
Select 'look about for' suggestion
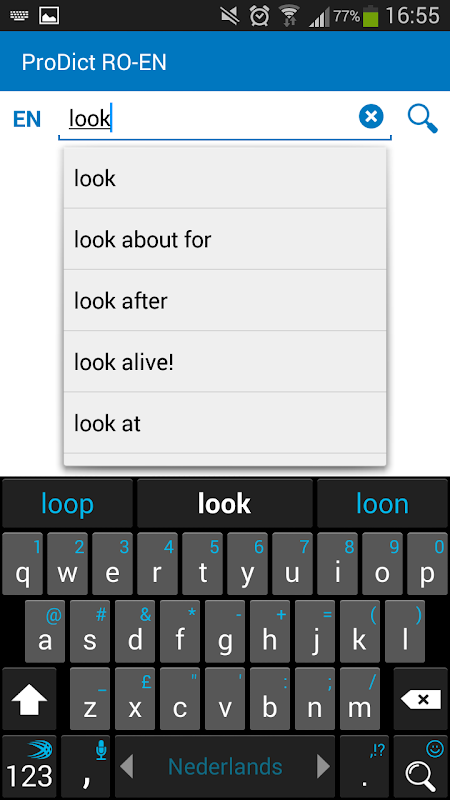pyautogui.click(x=224, y=239)
